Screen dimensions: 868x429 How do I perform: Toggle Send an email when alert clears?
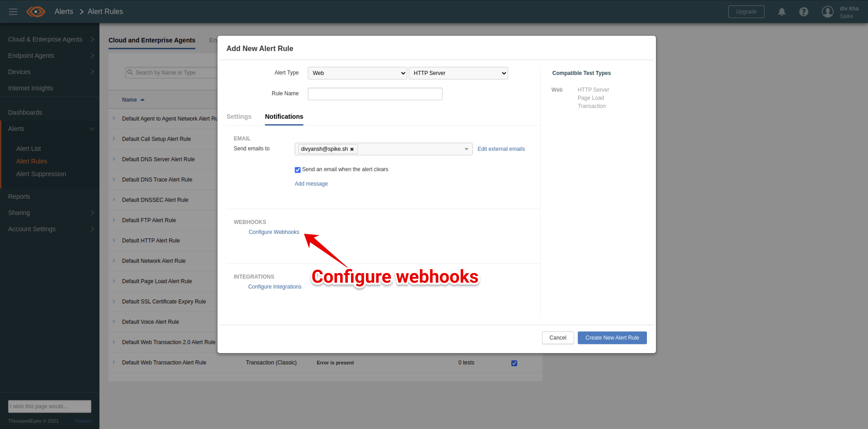click(298, 170)
